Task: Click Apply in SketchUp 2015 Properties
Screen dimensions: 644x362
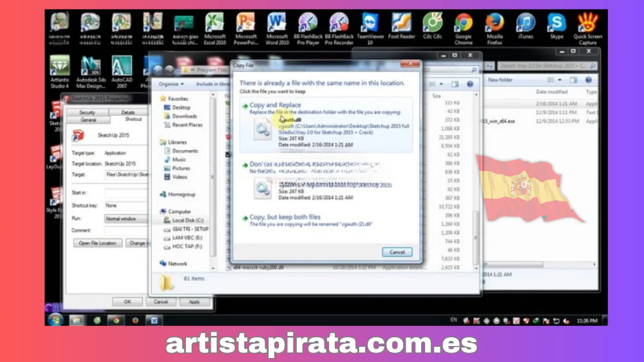Action: (x=194, y=302)
